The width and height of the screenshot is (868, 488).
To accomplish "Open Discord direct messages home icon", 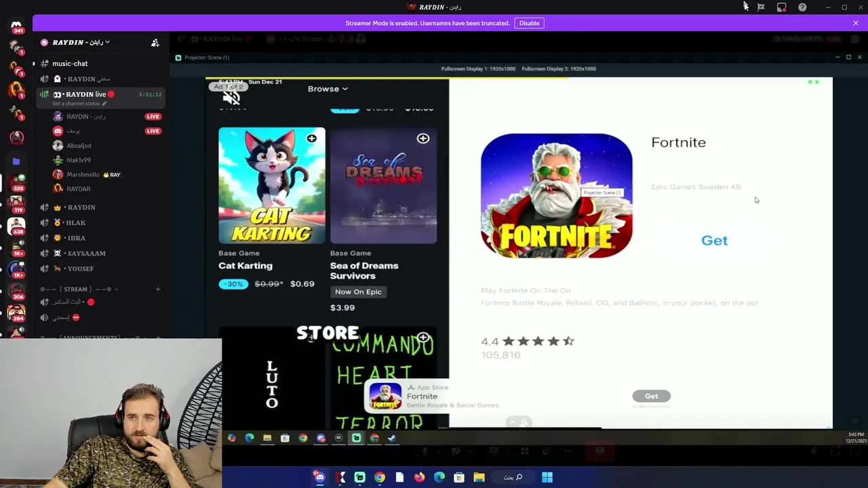I will pyautogui.click(x=16, y=25).
